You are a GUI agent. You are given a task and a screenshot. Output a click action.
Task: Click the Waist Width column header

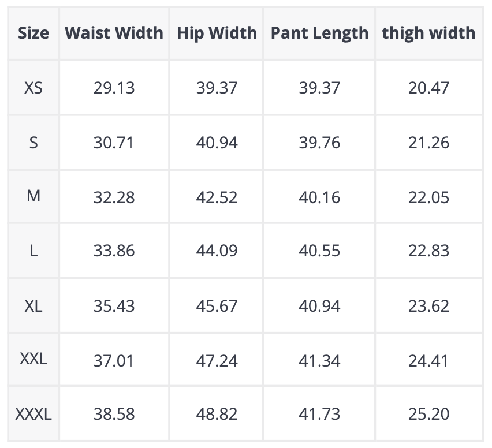114,33
